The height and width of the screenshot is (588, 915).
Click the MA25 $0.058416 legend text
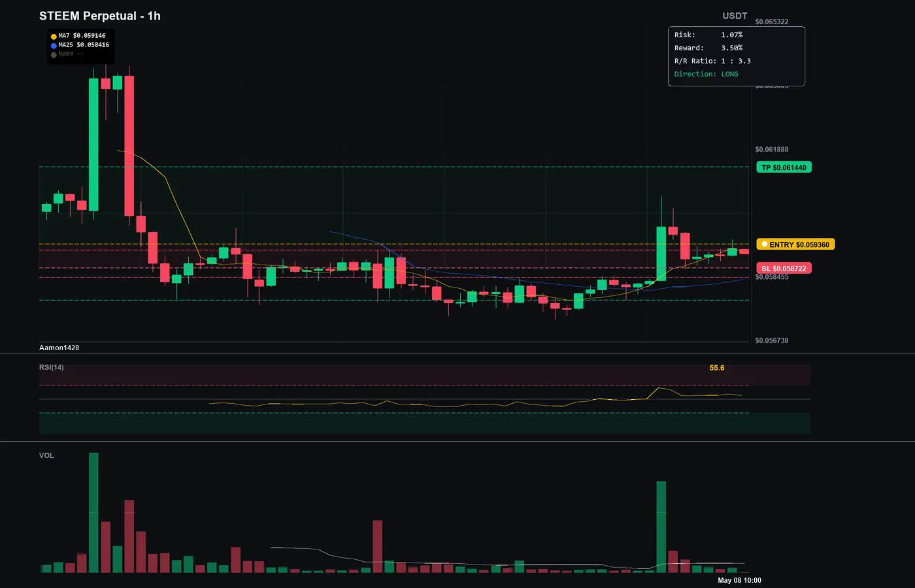84,45
